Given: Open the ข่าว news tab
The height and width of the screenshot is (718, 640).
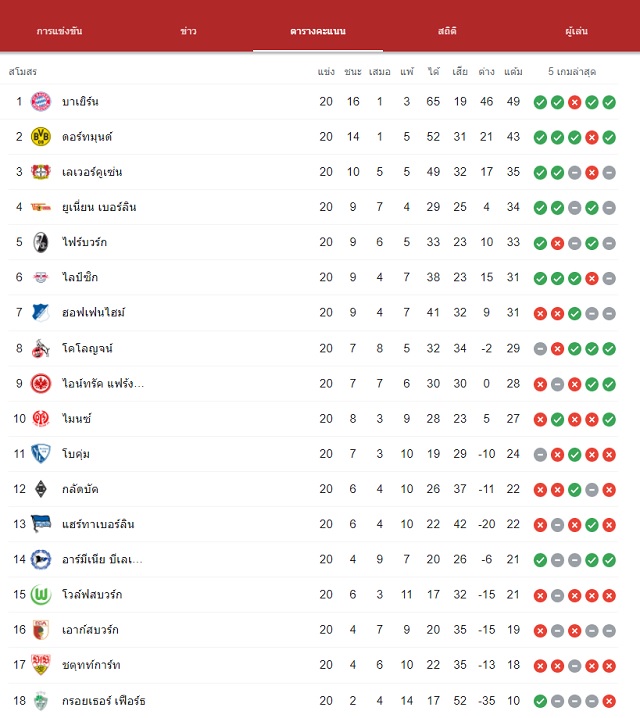Looking at the screenshot, I should pyautogui.click(x=188, y=31).
